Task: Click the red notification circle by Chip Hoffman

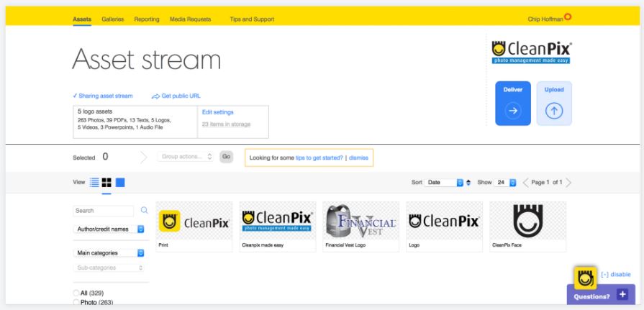Action: (568, 17)
